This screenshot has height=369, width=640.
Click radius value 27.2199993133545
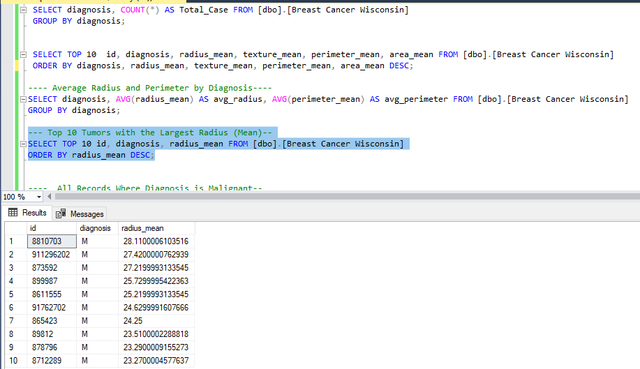(156, 268)
